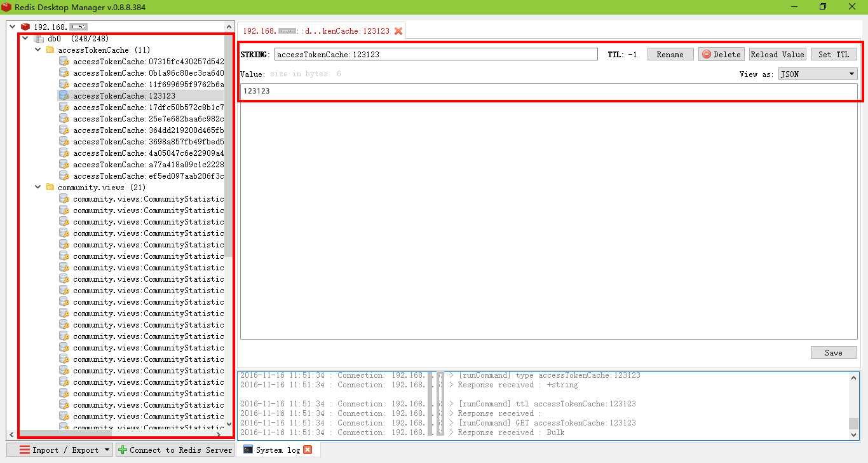The width and height of the screenshot is (868, 463).
Task: Click the "size in bytes: 6" text
Action: tap(306, 74)
